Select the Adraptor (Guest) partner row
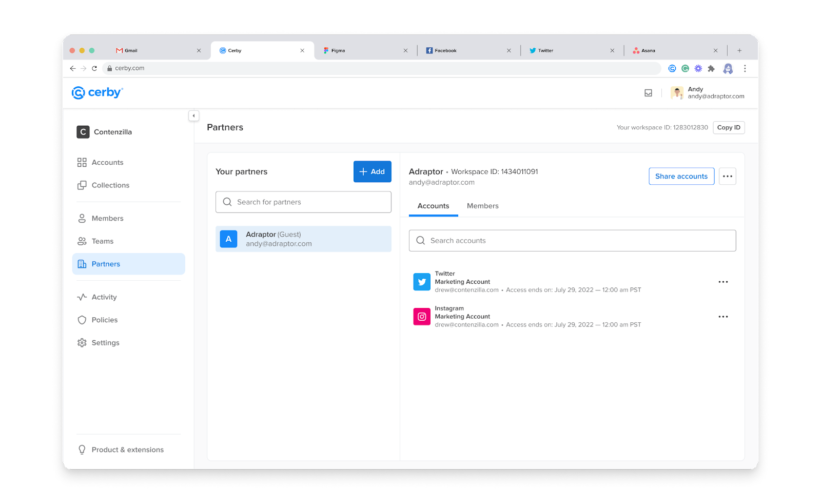 click(x=303, y=239)
